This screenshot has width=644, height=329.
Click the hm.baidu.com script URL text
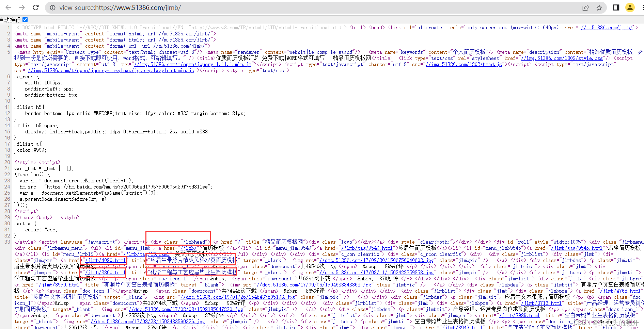[127, 187]
